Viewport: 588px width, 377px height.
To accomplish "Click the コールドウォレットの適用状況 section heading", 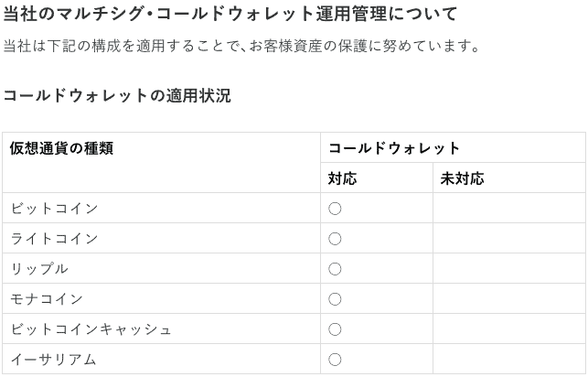I will [117, 96].
